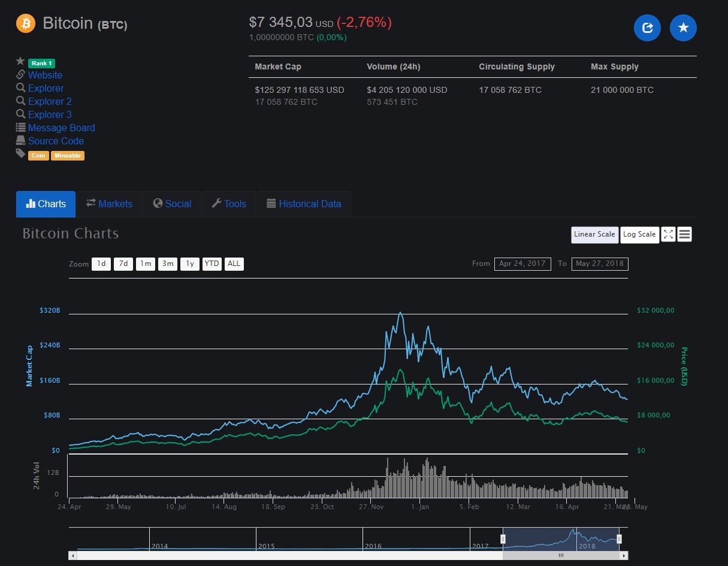Click the 2014 marker in navigator
Viewport: 728px width, 566px height.
(159, 546)
